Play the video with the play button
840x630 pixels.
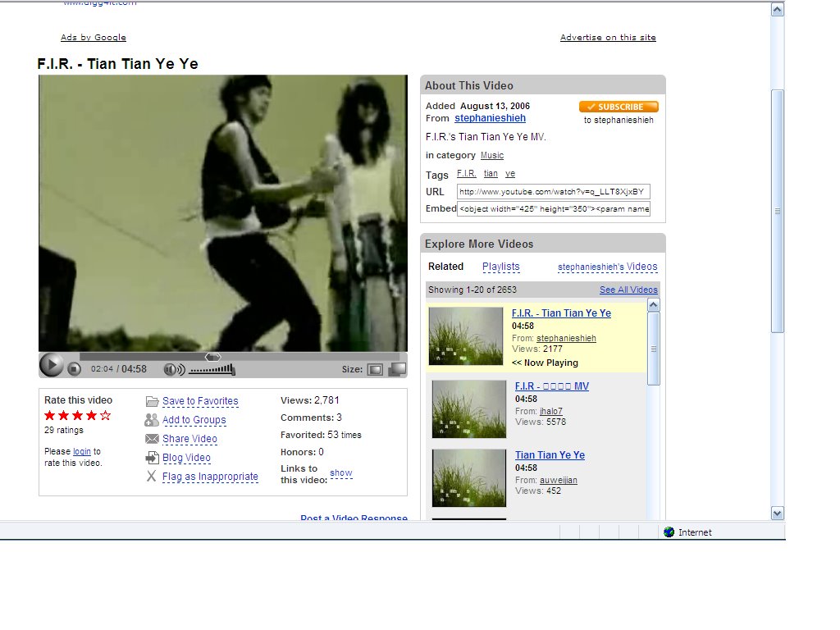coord(52,366)
